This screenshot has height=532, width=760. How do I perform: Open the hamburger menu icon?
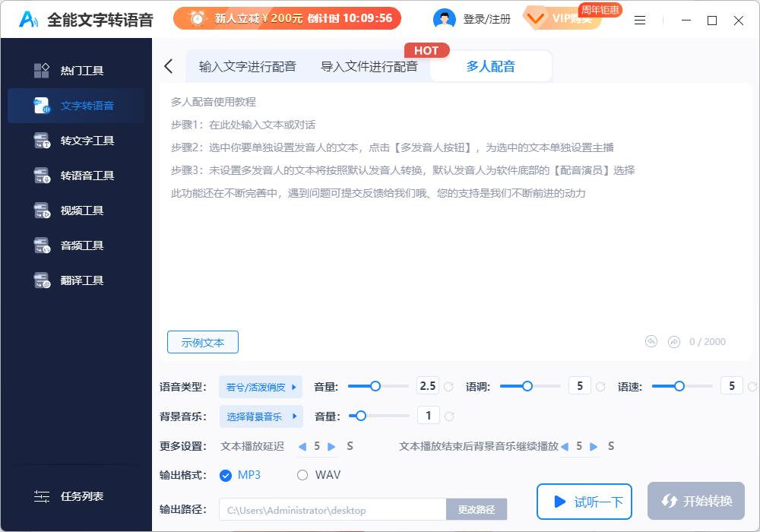click(640, 21)
